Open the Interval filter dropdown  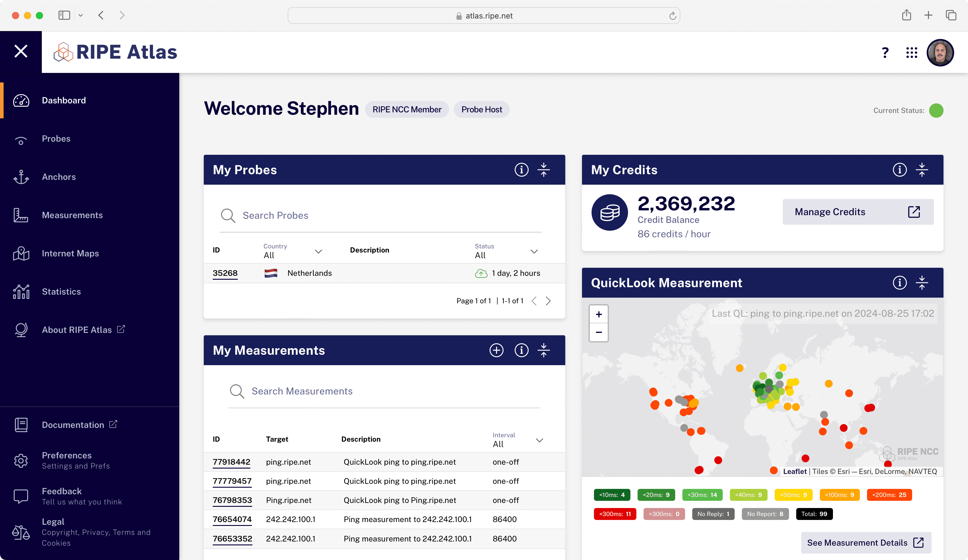point(539,440)
